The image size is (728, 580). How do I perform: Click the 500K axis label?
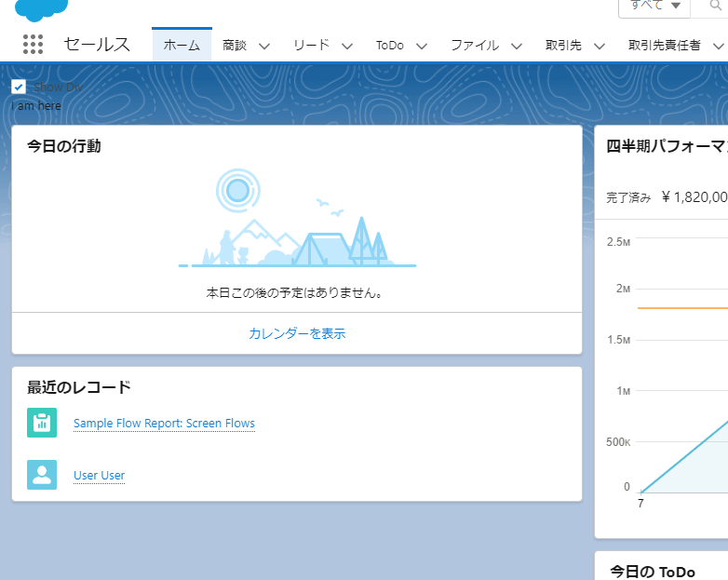tap(618, 442)
